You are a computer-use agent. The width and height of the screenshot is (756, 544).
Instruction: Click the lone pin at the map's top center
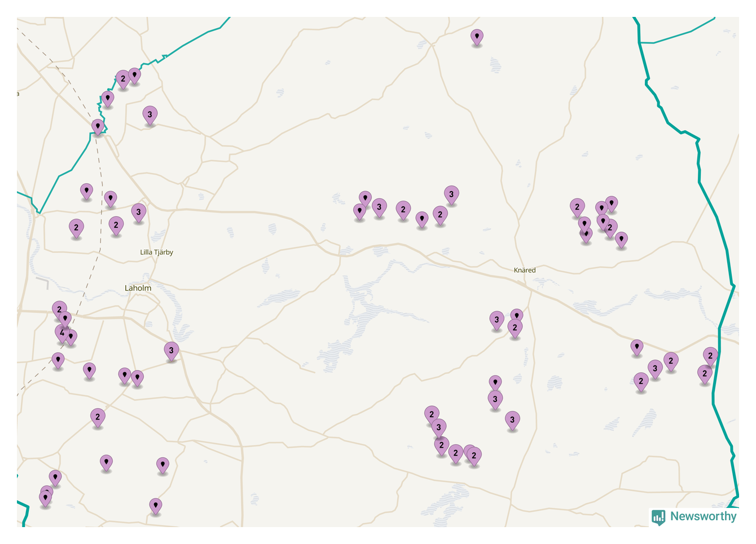[x=477, y=37]
